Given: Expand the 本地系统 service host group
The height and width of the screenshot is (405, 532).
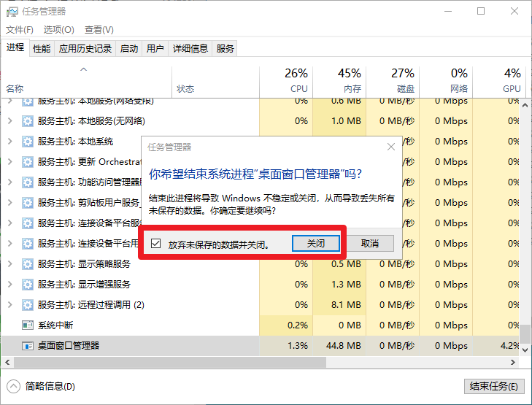Looking at the screenshot, I should (x=10, y=142).
